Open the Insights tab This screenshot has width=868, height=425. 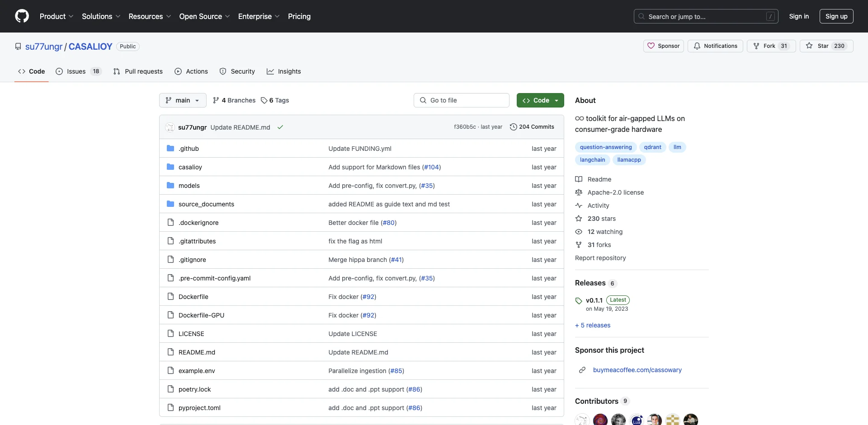click(284, 71)
